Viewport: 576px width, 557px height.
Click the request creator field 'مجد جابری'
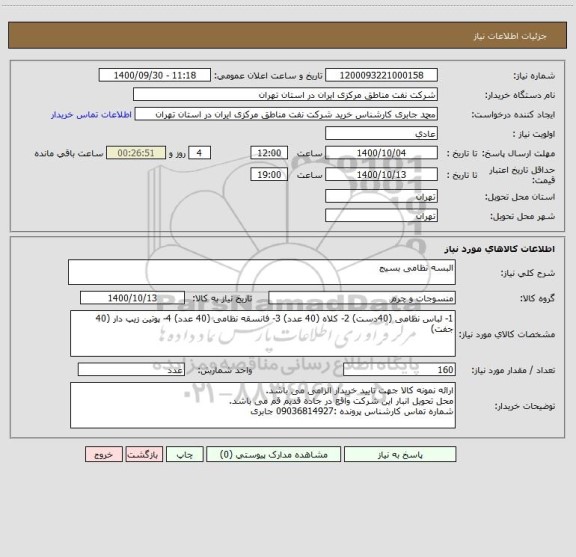tap(286, 114)
